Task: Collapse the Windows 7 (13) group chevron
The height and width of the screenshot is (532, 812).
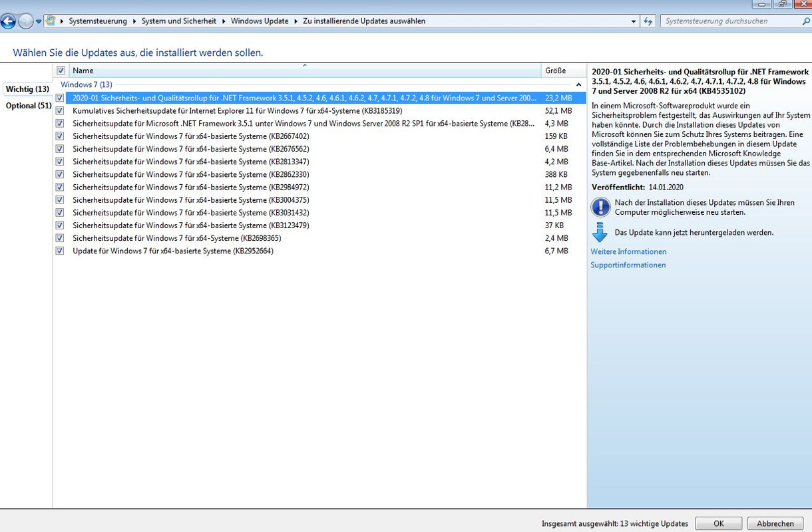Action: (578, 85)
